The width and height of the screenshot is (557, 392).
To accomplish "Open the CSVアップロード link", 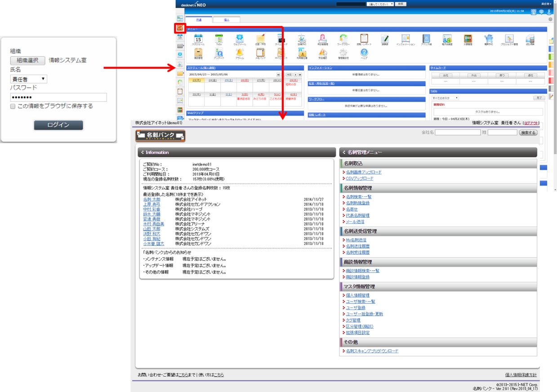I will (359, 178).
